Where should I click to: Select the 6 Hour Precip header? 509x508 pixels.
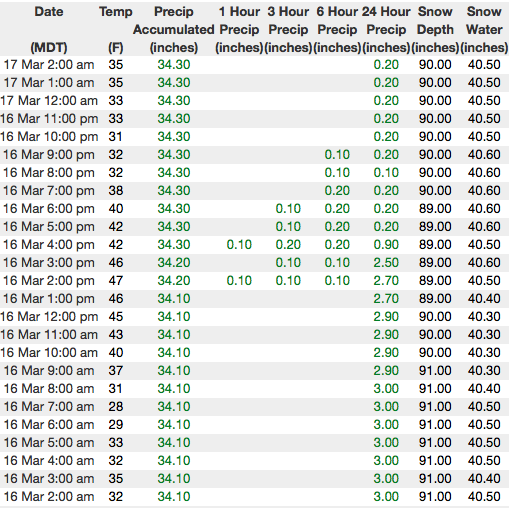(337, 29)
